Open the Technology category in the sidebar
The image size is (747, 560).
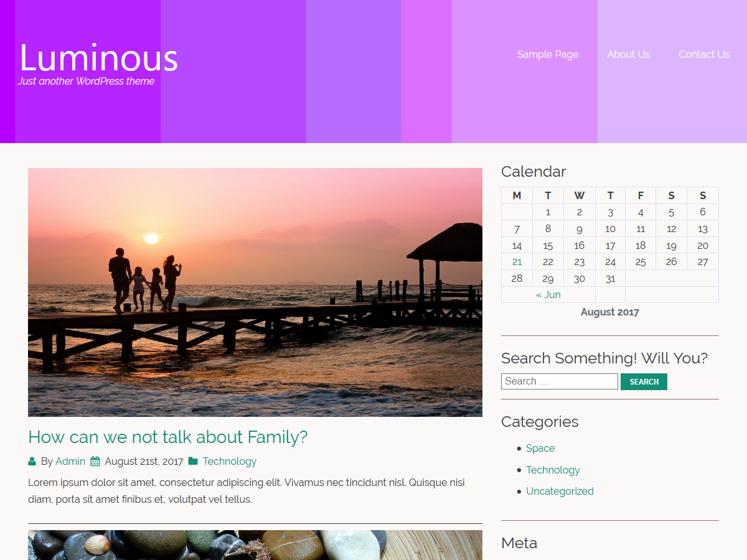tap(553, 470)
